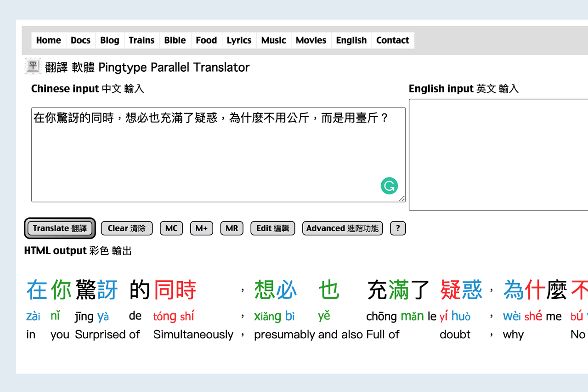Click the pinyin text 'tóng shí'
The width and height of the screenshot is (588, 392).
(x=174, y=316)
